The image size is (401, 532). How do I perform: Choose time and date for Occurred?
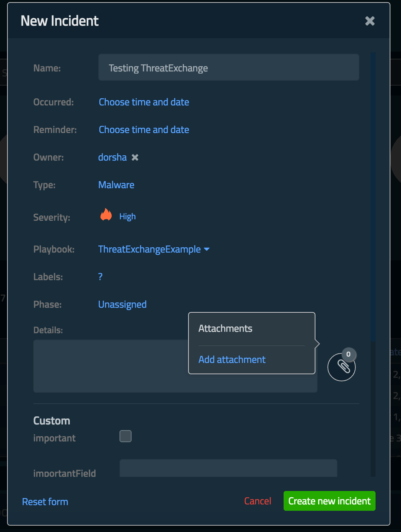144,102
